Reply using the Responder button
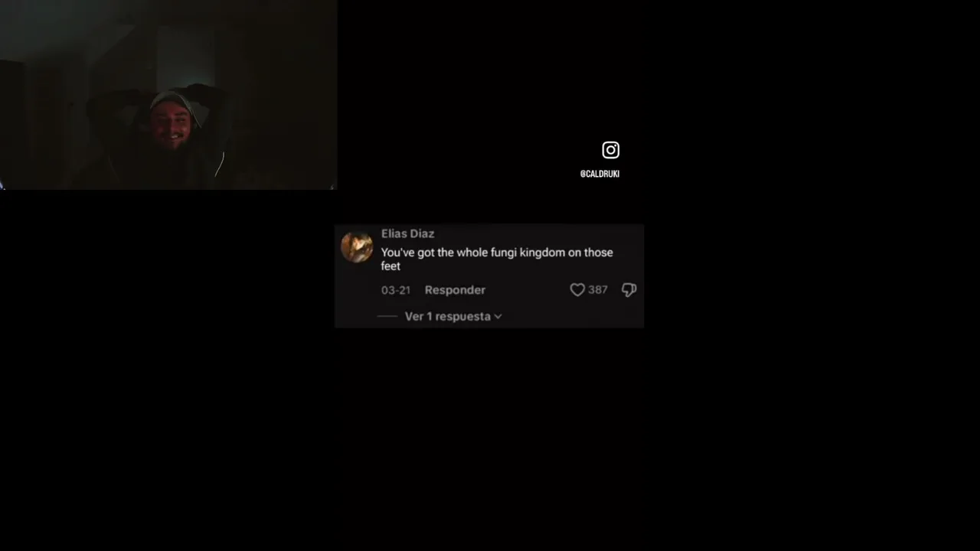The height and width of the screenshot is (551, 980). pyautogui.click(x=455, y=290)
